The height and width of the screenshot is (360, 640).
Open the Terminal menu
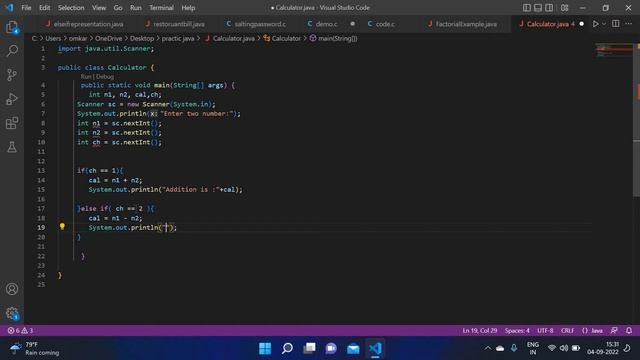click(161, 8)
